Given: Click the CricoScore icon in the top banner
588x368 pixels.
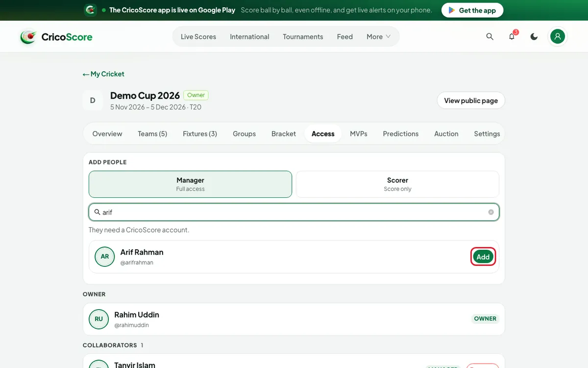Looking at the screenshot, I should (x=90, y=10).
